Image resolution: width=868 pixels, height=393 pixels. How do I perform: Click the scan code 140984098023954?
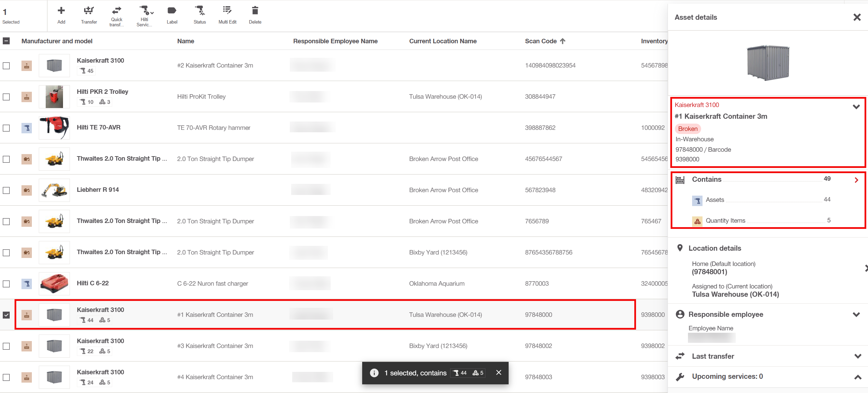550,65
